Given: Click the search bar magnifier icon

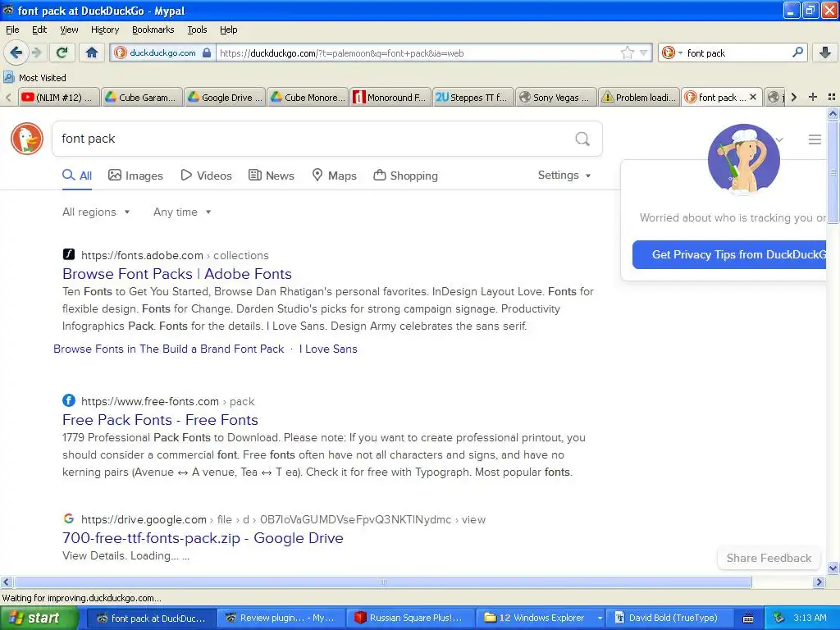Looking at the screenshot, I should [x=797, y=52].
